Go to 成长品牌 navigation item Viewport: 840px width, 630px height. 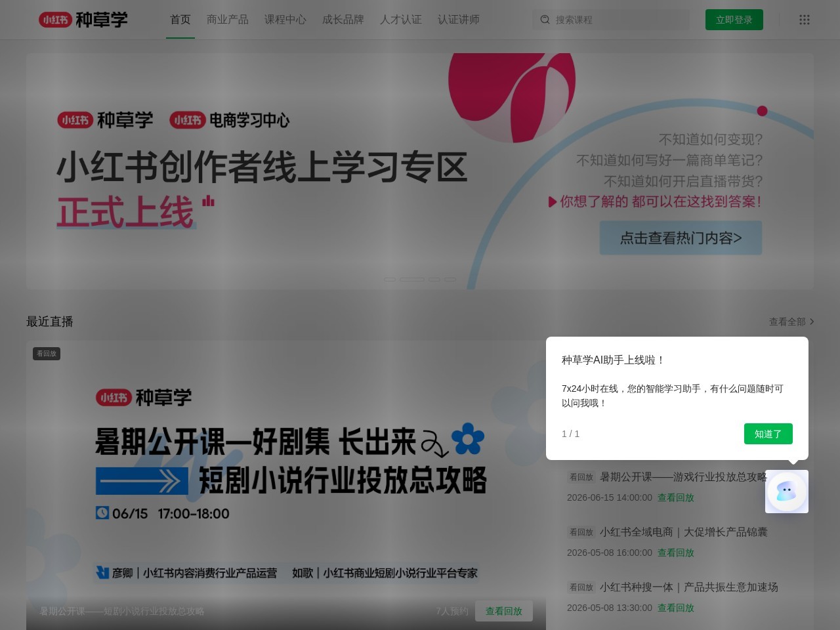(x=343, y=20)
